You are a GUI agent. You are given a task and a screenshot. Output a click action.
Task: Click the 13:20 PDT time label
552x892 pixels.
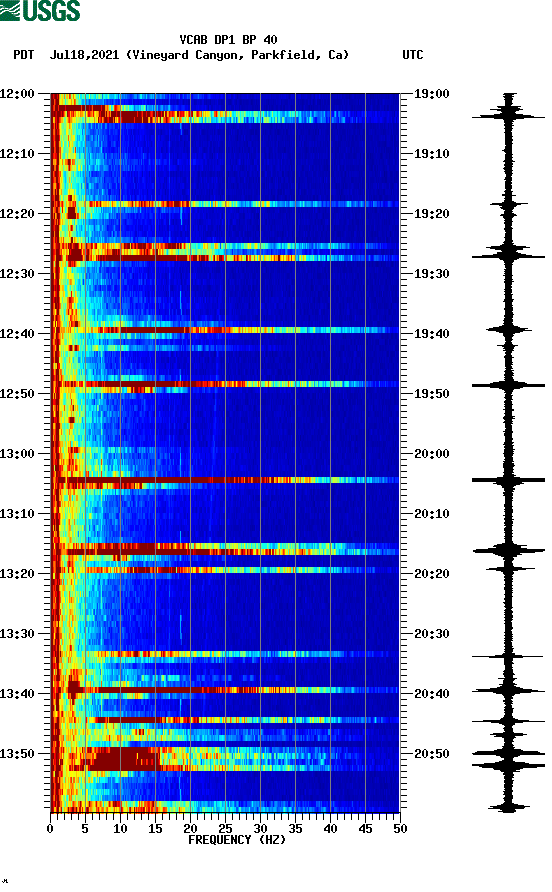(x=17, y=574)
